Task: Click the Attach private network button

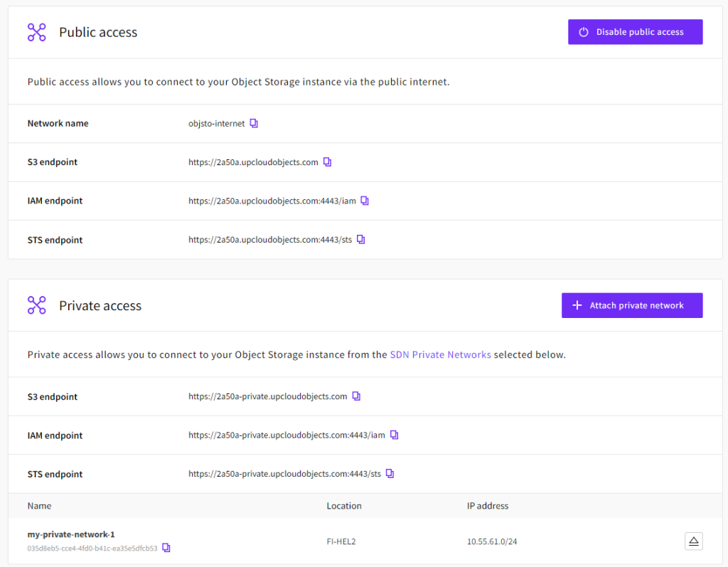Action: [632, 305]
